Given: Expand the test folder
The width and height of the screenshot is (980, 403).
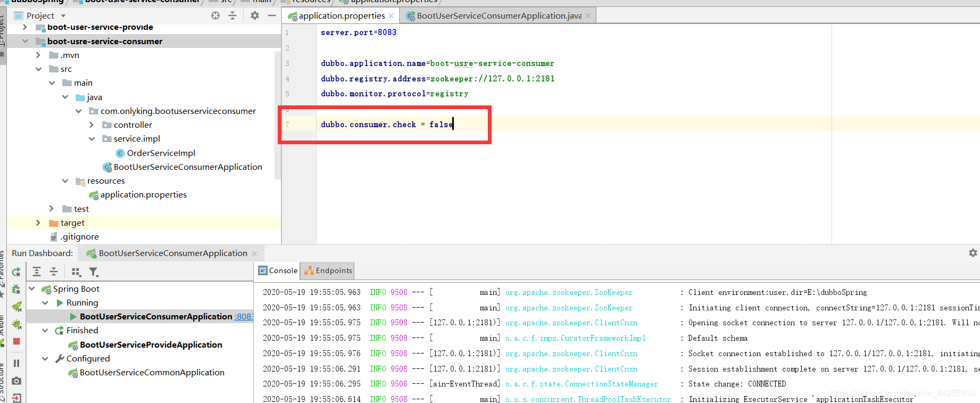Looking at the screenshot, I should [52, 209].
